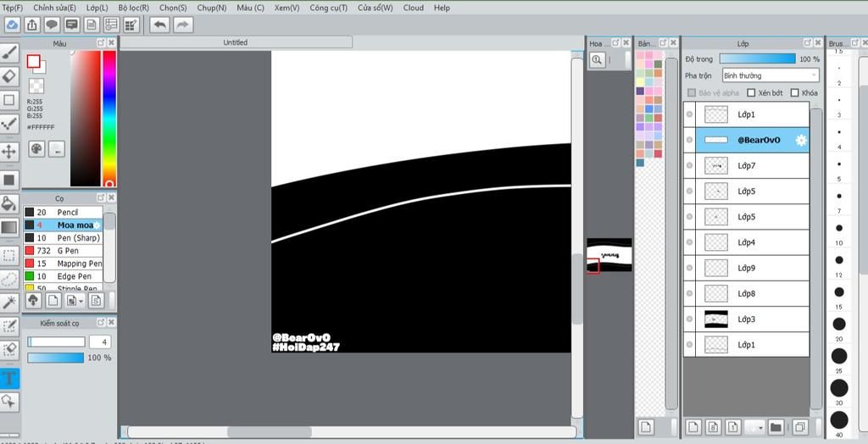Select the Bucket fill tool
The height and width of the screenshot is (444, 868).
coord(8,203)
